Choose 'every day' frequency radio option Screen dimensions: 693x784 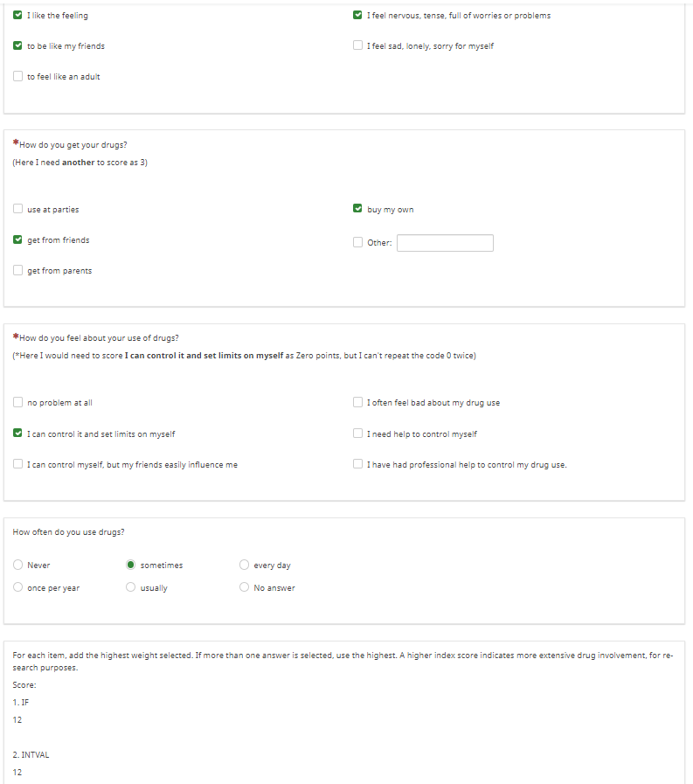245,565
